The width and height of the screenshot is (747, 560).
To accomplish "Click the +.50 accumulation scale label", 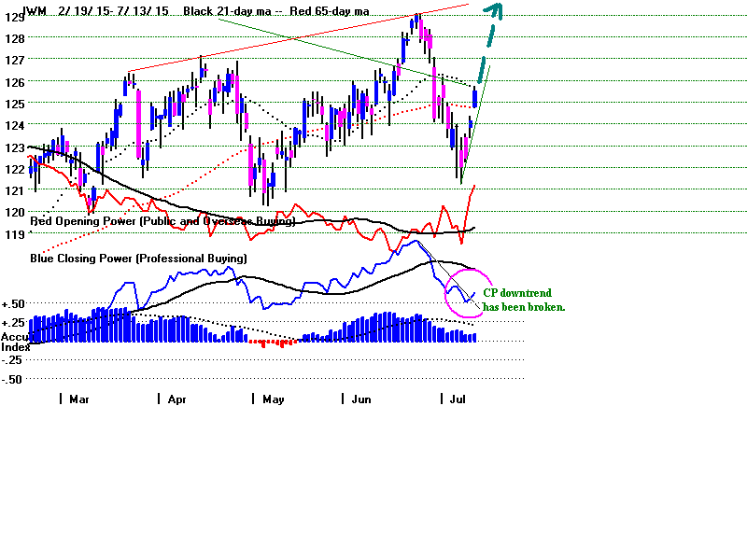I will coord(13,304).
